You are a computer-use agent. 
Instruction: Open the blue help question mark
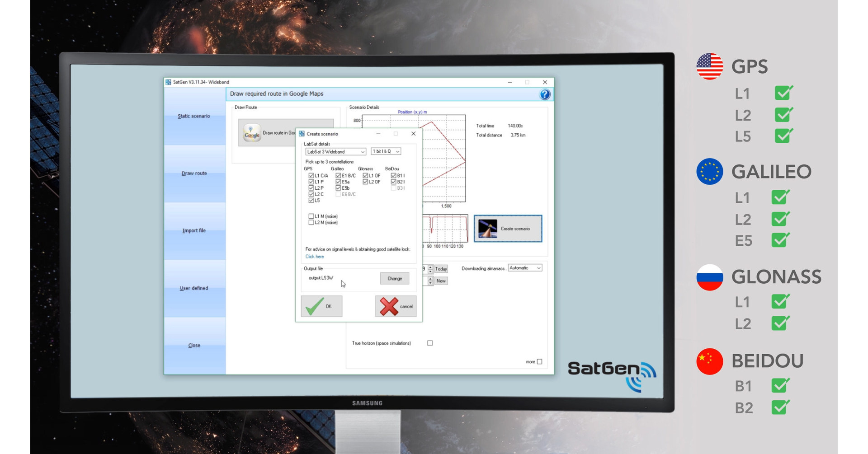(544, 94)
